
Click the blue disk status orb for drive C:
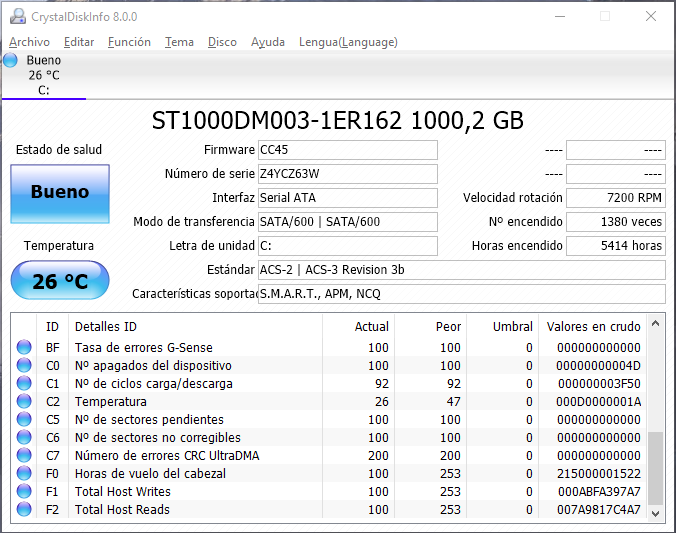click(10, 61)
